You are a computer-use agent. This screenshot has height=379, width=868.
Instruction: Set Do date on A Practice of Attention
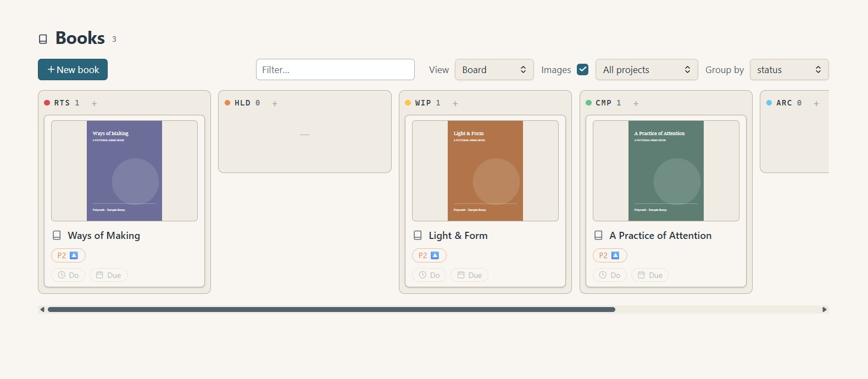click(610, 275)
